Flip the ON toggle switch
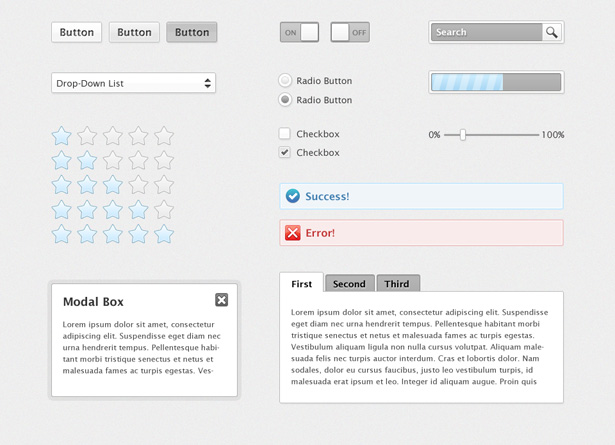This screenshot has width=615, height=445. point(299,32)
